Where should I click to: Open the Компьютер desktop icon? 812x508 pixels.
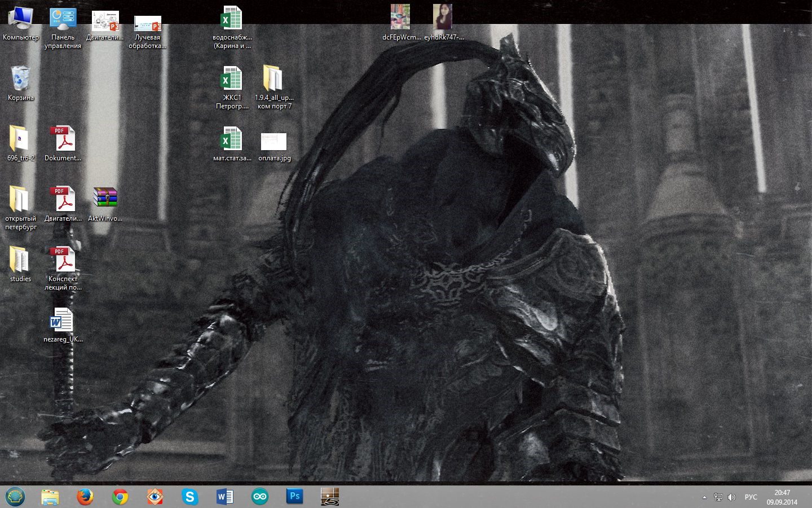point(21,24)
